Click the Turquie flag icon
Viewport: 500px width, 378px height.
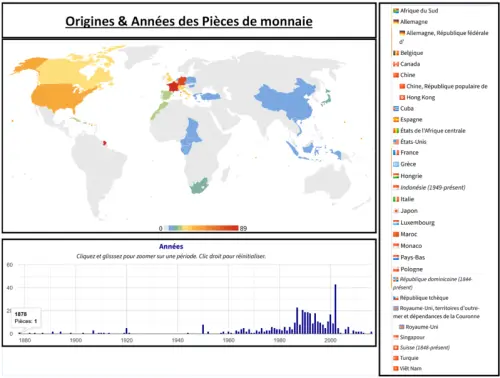(x=396, y=358)
